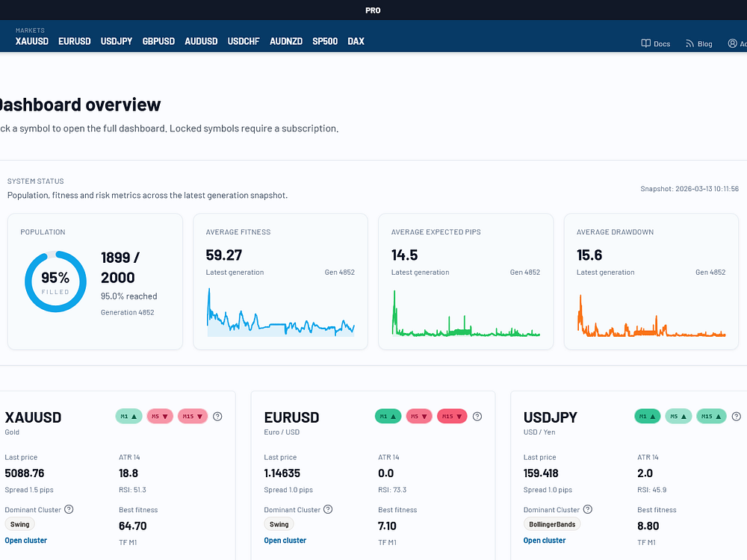Click the account user icon in header
This screenshot has width=747, height=560.
point(732,44)
